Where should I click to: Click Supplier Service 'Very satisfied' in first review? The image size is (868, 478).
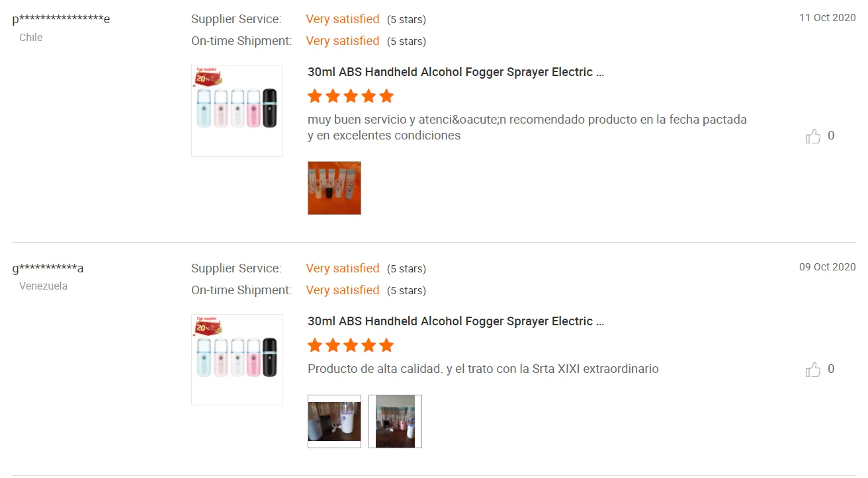tap(343, 19)
